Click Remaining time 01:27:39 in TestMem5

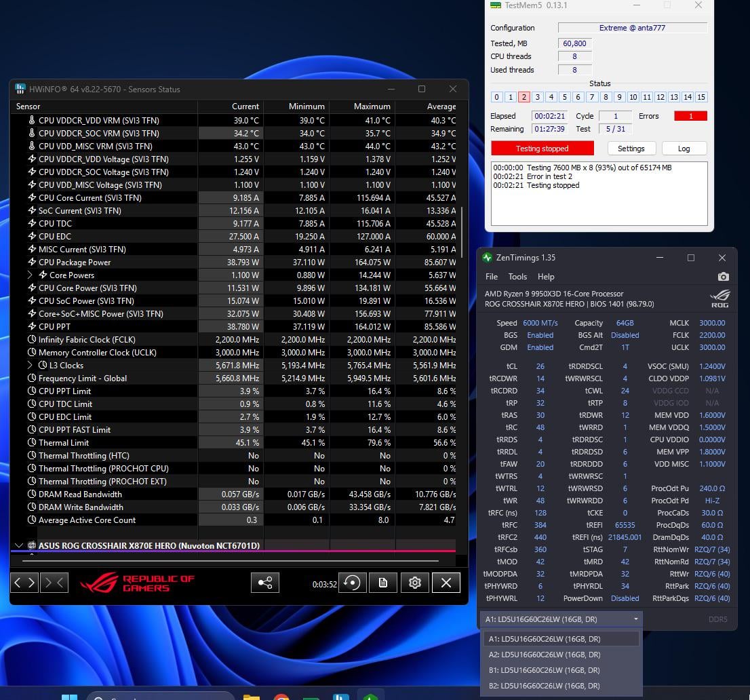549,129
